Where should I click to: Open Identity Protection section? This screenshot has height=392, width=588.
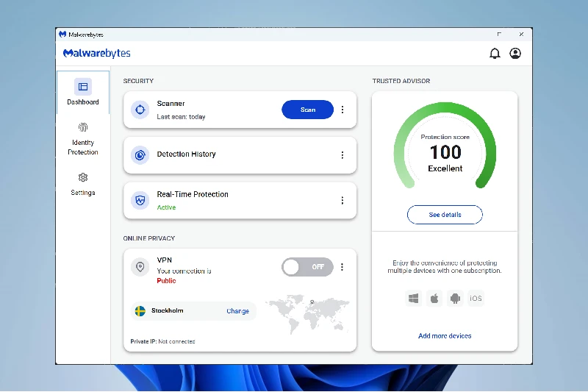[x=83, y=139]
